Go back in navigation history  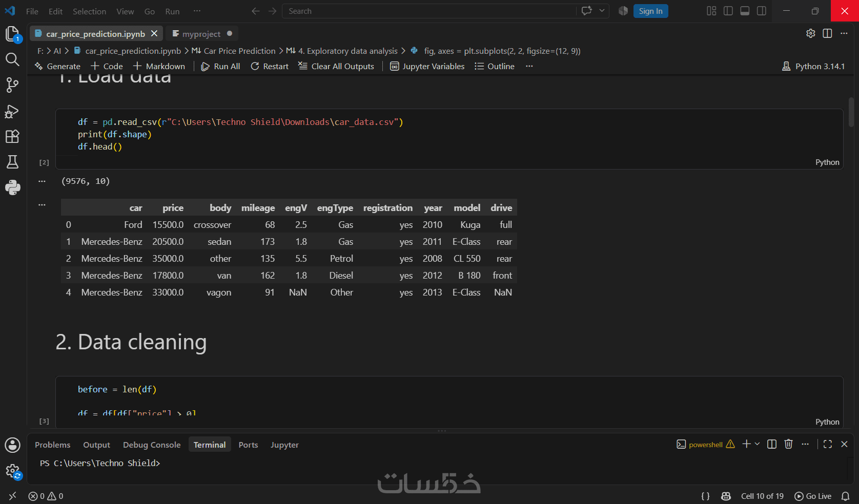tap(255, 11)
